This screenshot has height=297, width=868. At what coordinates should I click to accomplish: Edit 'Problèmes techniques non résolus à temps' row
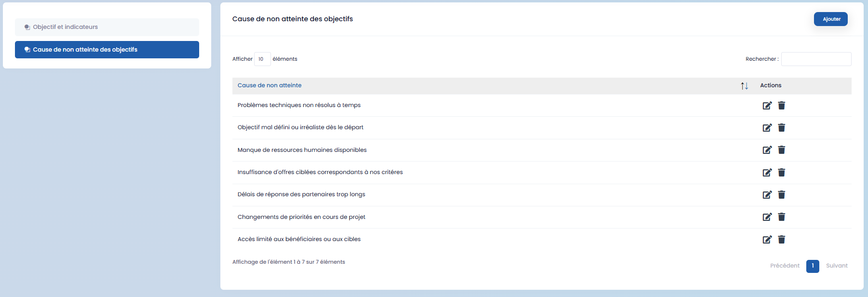pos(767,106)
